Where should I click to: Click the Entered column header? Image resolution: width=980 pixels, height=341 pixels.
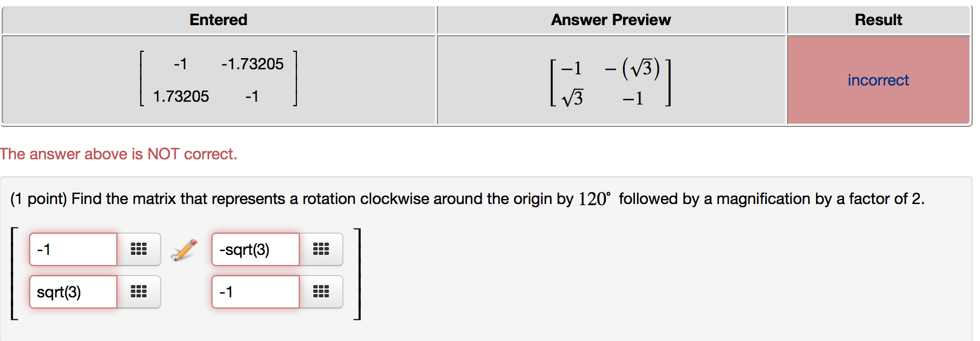pyautogui.click(x=218, y=20)
